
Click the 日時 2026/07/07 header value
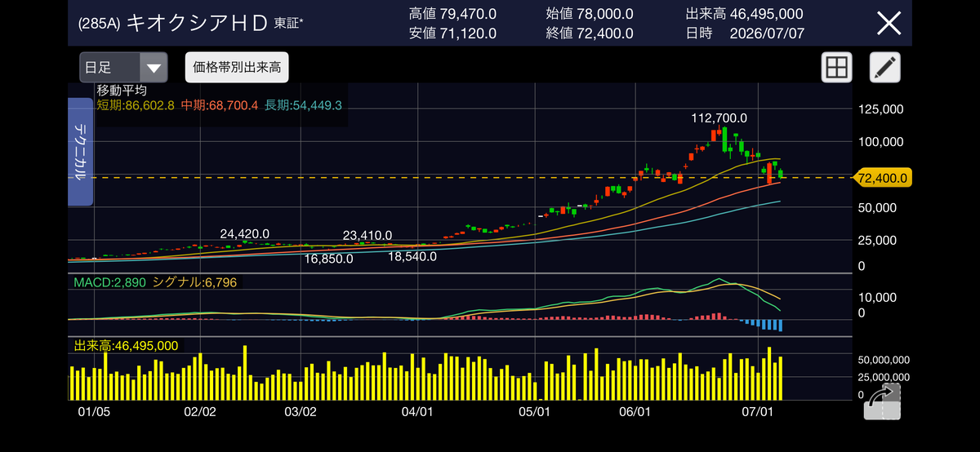pyautogui.click(x=744, y=33)
